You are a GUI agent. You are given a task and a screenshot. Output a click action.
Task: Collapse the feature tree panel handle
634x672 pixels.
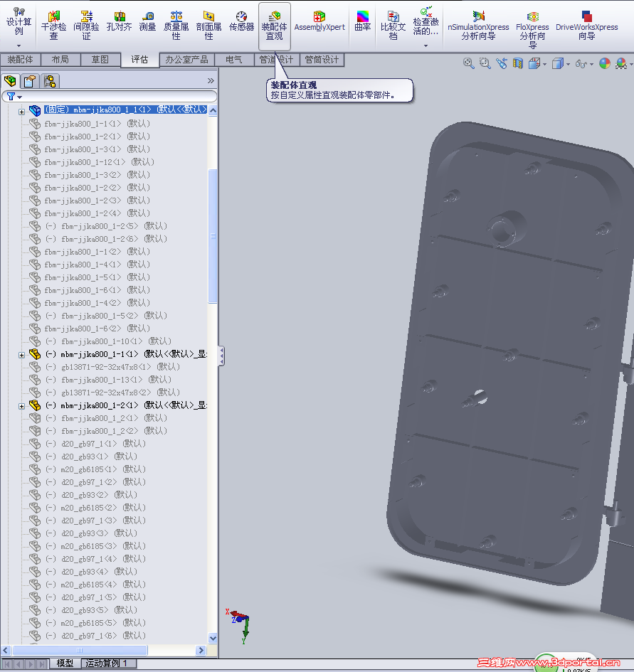click(x=221, y=356)
